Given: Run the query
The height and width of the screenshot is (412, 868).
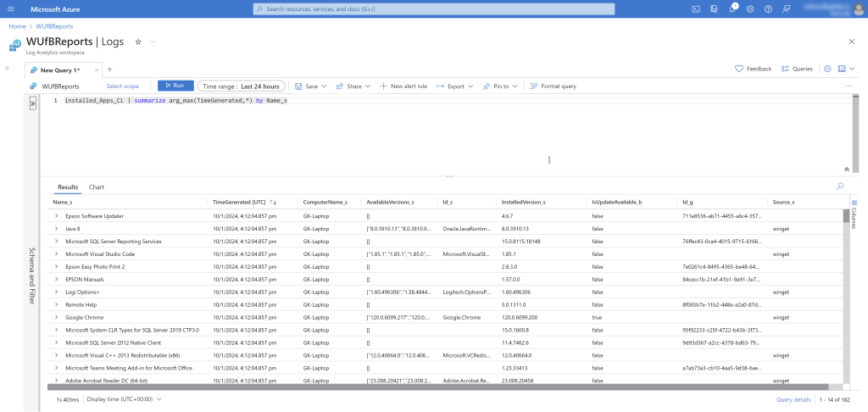Looking at the screenshot, I should (x=176, y=86).
